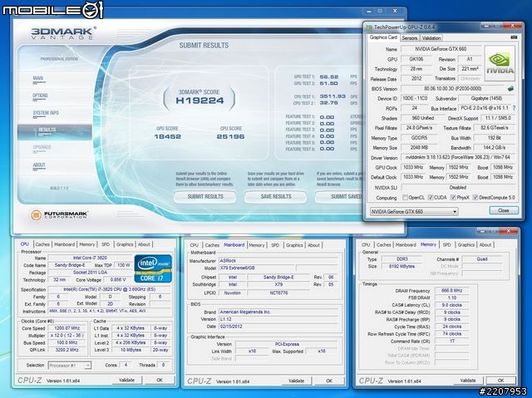The height and width of the screenshot is (398, 532).
Task: Select the GPU-Z Graphics Card tab
Action: (x=383, y=37)
